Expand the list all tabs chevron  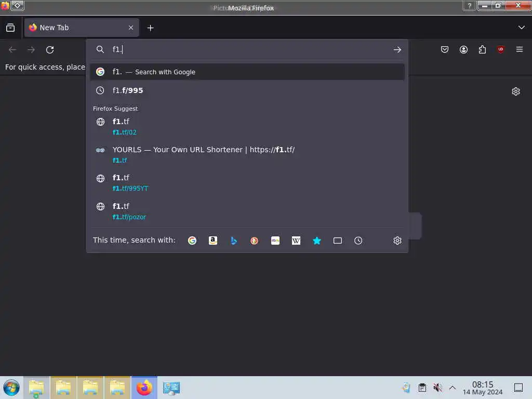(x=522, y=28)
